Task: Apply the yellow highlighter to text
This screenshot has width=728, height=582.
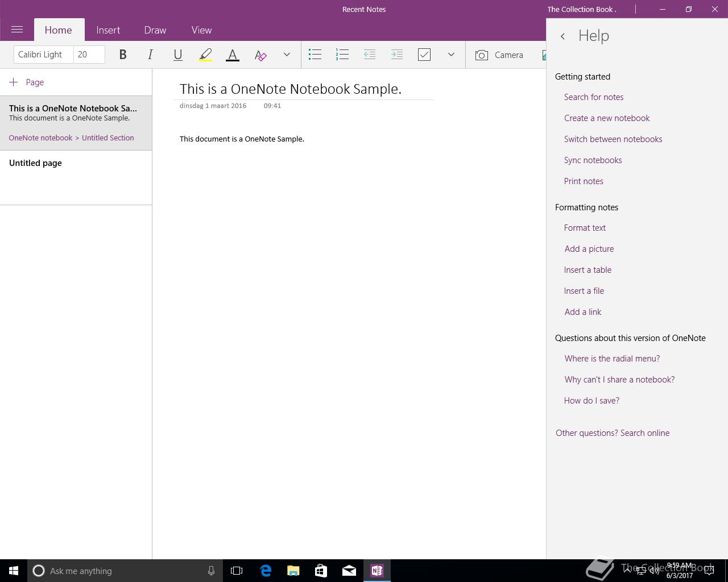Action: [x=205, y=55]
